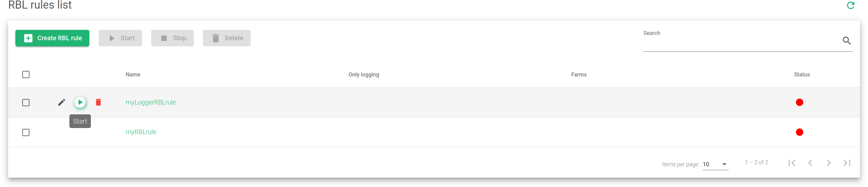Sort the list by Name column
This screenshot has width=868, height=187.
pos(133,75)
